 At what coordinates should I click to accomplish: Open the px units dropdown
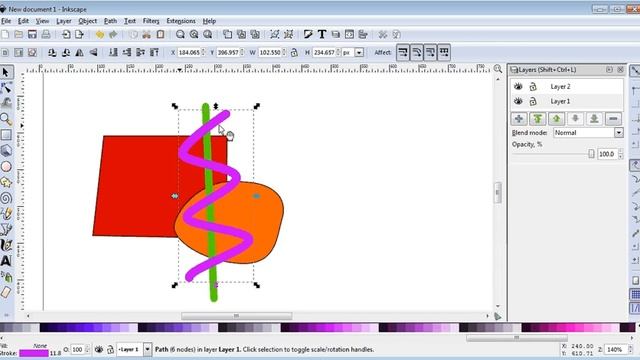(359, 53)
